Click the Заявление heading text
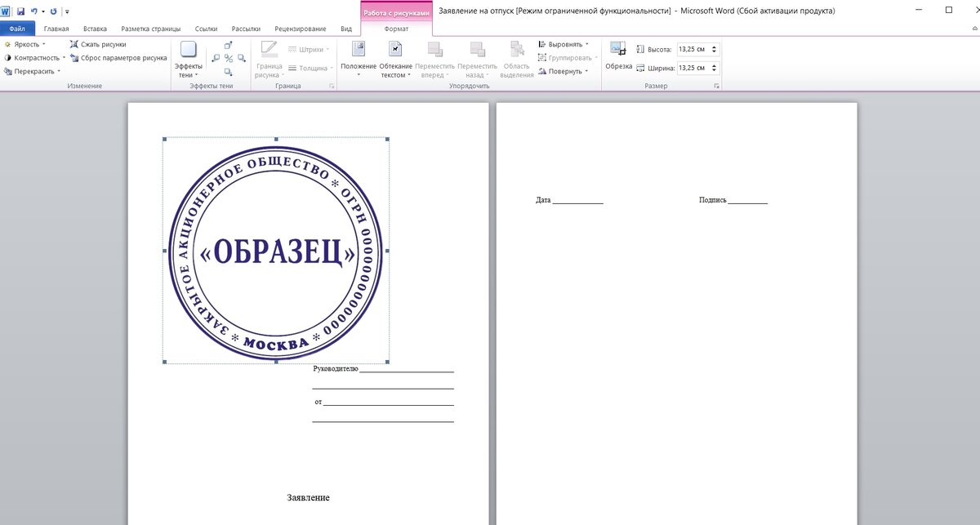 click(x=309, y=497)
